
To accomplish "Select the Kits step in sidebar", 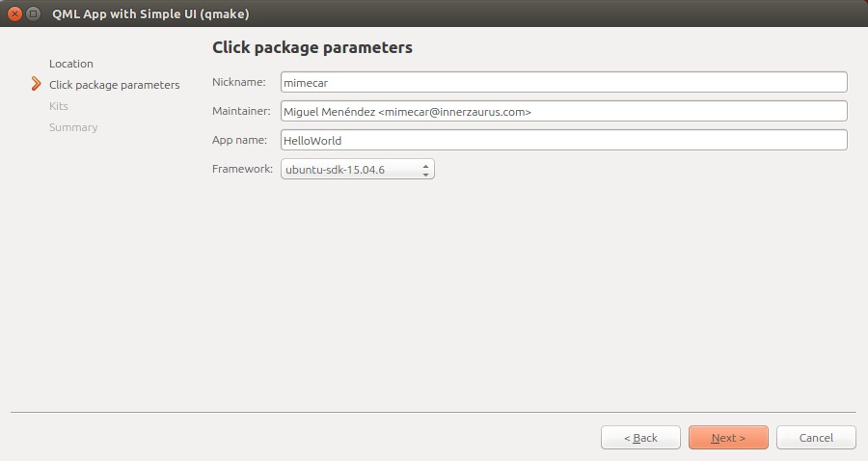I will click(x=58, y=106).
